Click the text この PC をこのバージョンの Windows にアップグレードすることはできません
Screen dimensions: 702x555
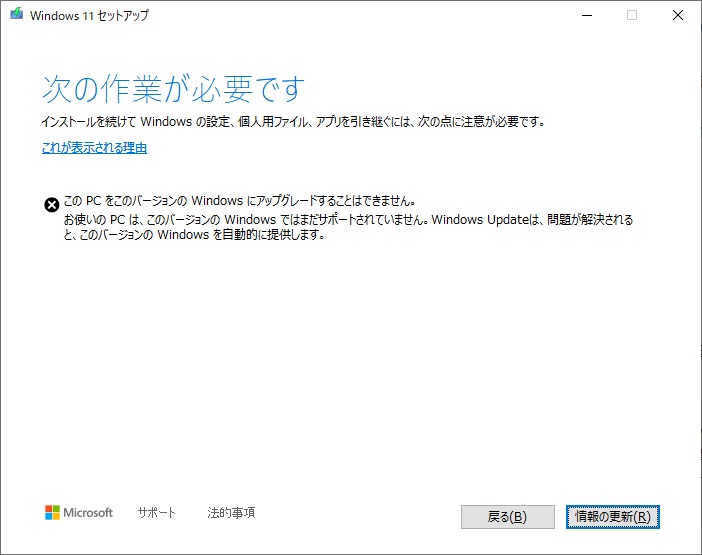(x=240, y=201)
